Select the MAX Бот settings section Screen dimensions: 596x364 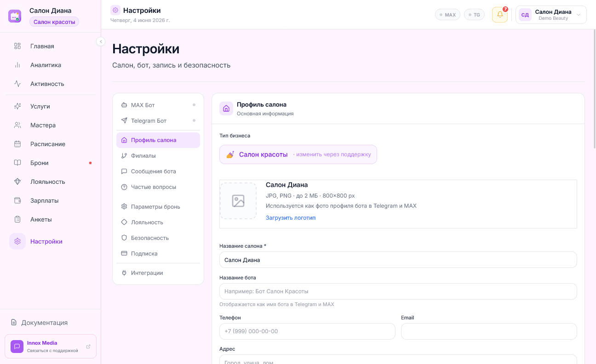click(x=158, y=105)
